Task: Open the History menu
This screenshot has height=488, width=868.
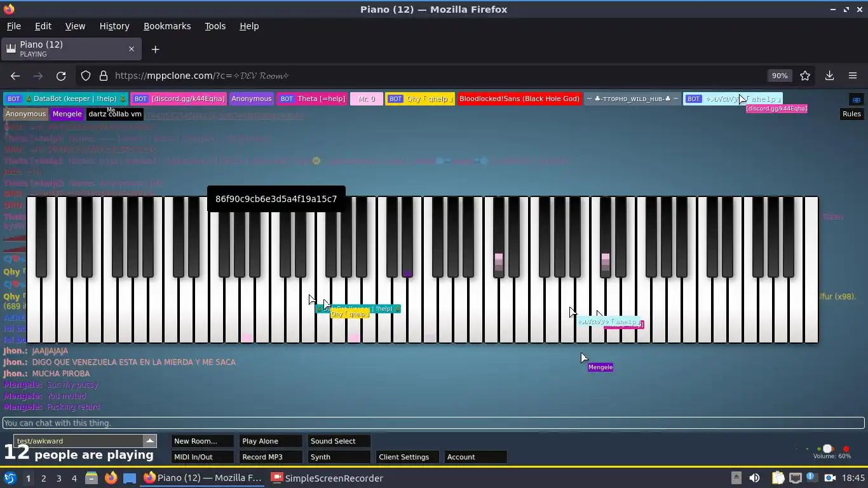Action: (x=114, y=26)
